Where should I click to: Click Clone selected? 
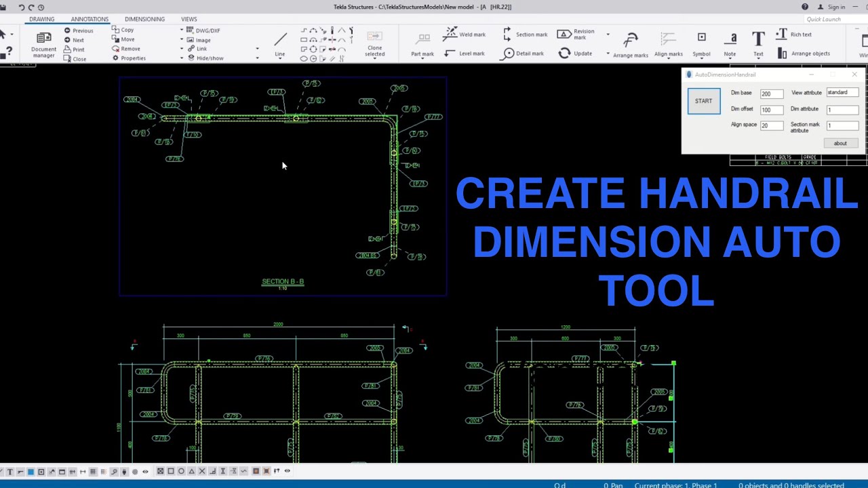click(x=374, y=44)
